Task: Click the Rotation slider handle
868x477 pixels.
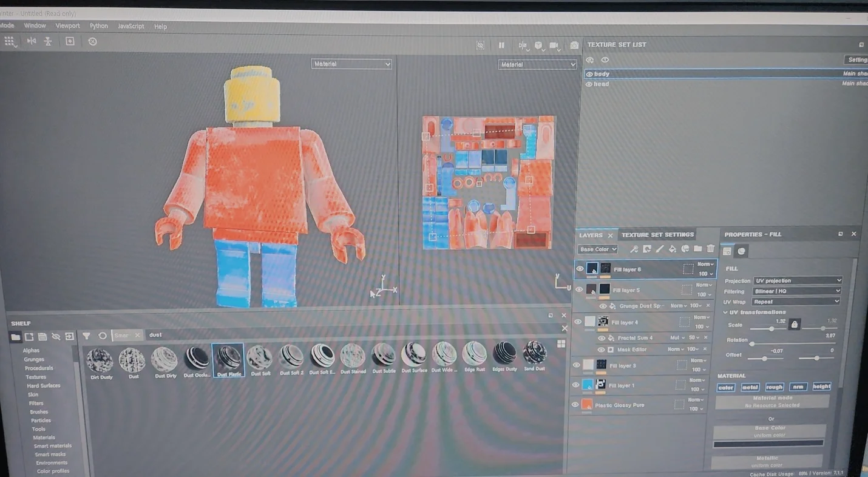Action: 752,344
